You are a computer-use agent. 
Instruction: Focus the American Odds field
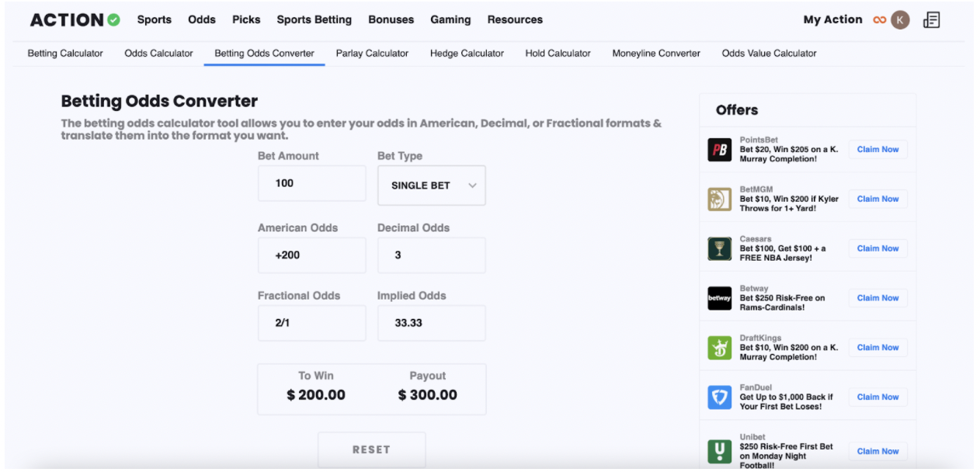tap(311, 255)
